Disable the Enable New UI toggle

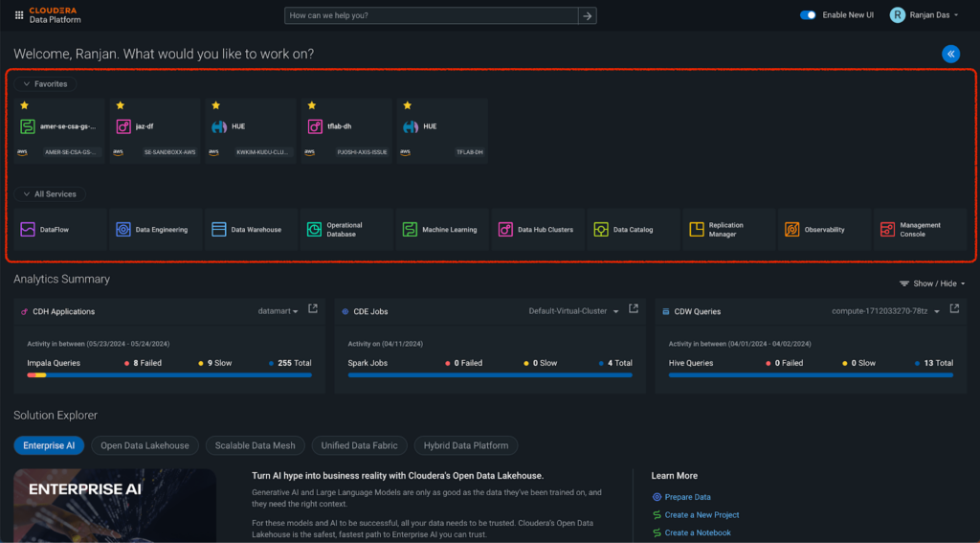808,15
